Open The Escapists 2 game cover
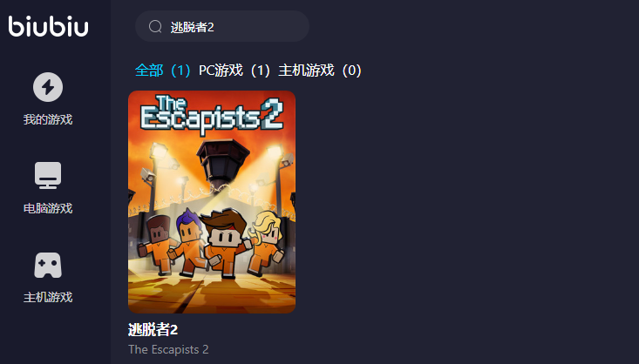Image resolution: width=639 pixels, height=364 pixels. pos(212,202)
